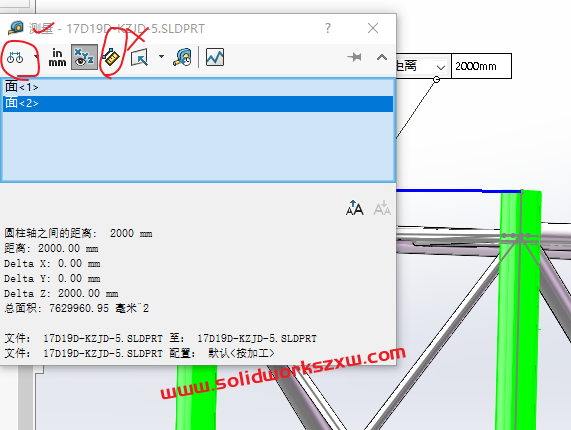Click the Delta Z: 2000.00 mm value
The height and width of the screenshot is (430, 571).
click(61, 293)
